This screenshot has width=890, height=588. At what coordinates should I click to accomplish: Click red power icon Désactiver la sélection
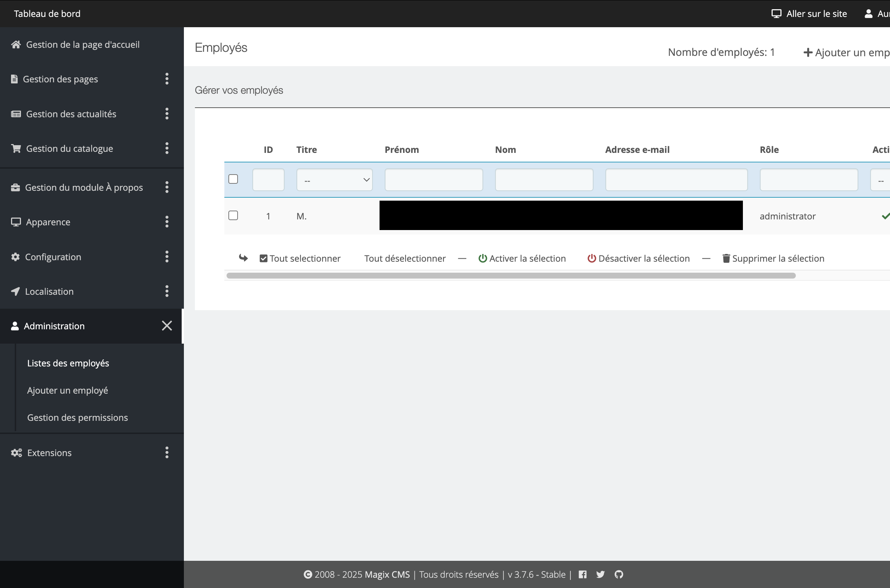tap(592, 258)
